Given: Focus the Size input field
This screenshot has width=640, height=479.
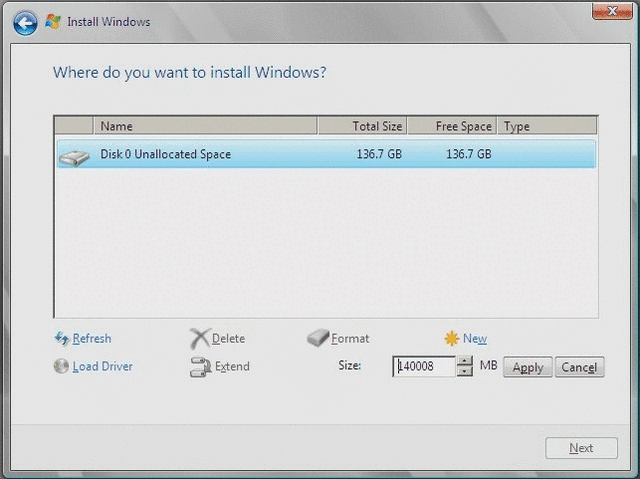Looking at the screenshot, I should (x=424, y=366).
